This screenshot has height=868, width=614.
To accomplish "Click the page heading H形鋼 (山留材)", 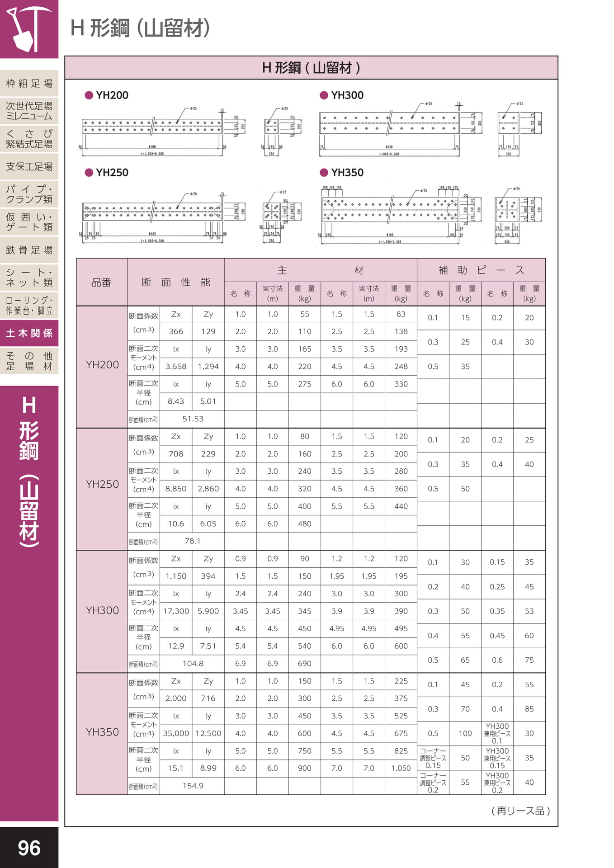I will click(x=141, y=28).
